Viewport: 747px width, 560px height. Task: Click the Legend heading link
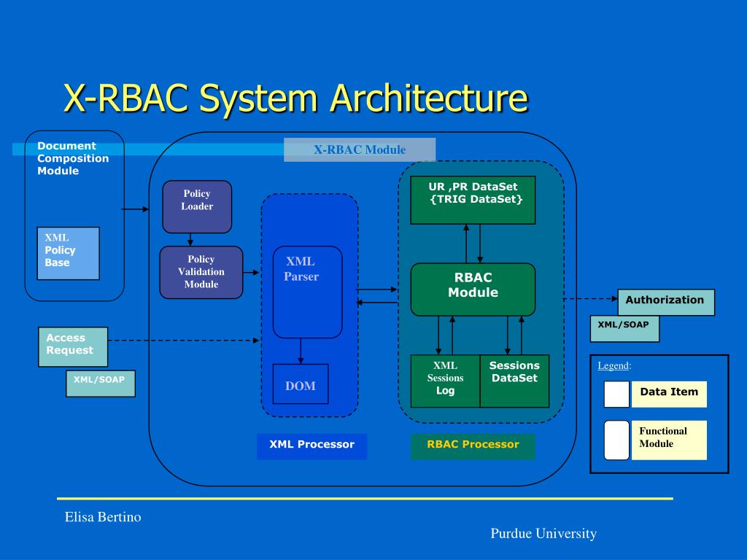(614, 366)
